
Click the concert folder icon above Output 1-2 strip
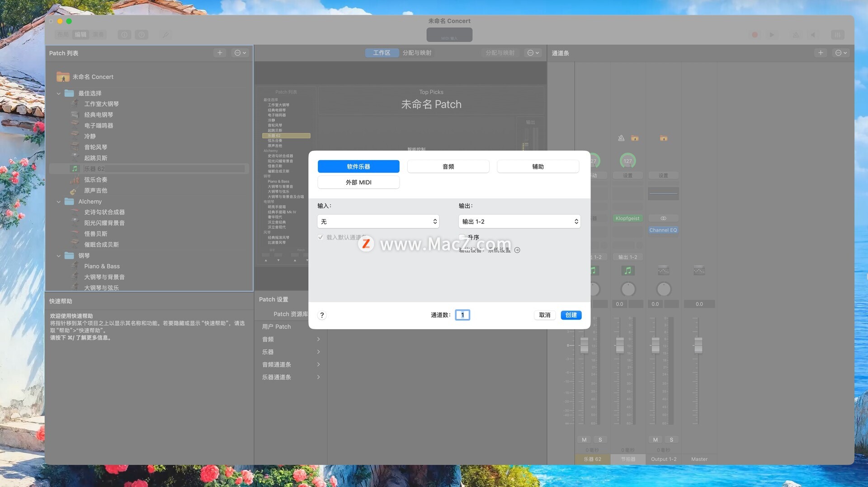pos(663,138)
